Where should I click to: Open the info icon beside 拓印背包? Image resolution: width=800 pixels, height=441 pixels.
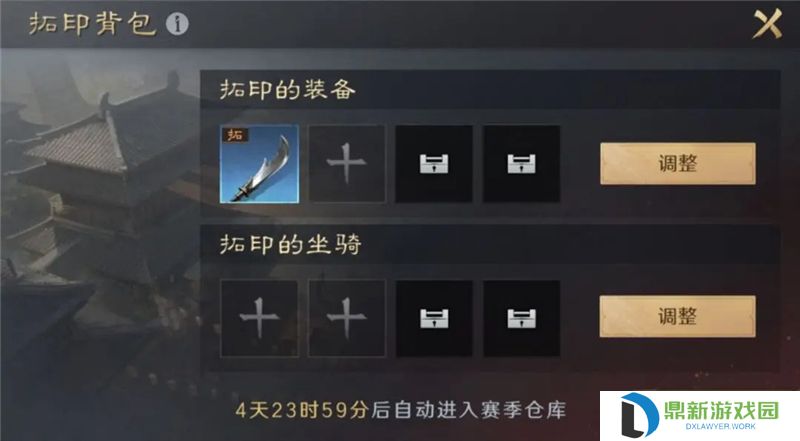177,23
